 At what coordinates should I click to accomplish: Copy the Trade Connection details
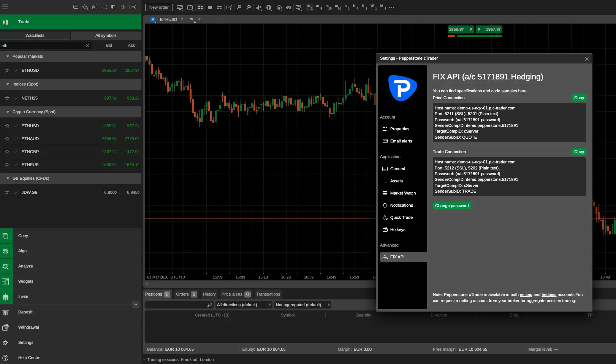[x=579, y=152]
